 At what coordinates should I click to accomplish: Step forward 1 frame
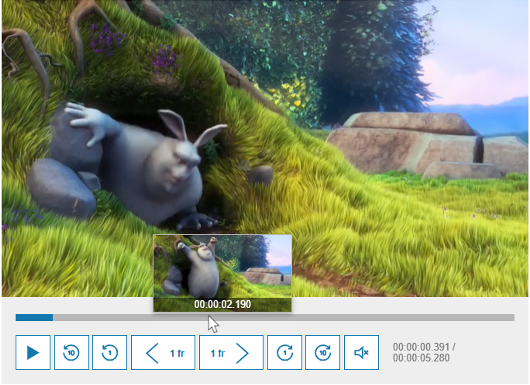(231, 353)
